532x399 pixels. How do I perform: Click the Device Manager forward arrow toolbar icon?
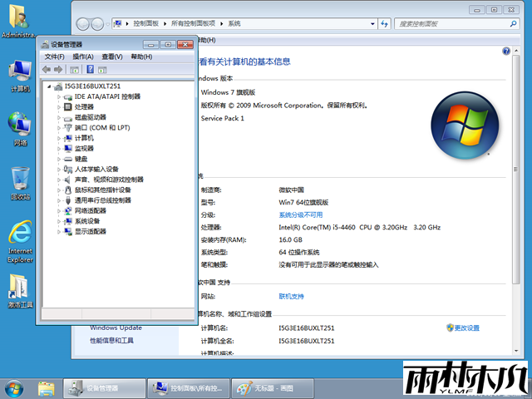(x=58, y=70)
